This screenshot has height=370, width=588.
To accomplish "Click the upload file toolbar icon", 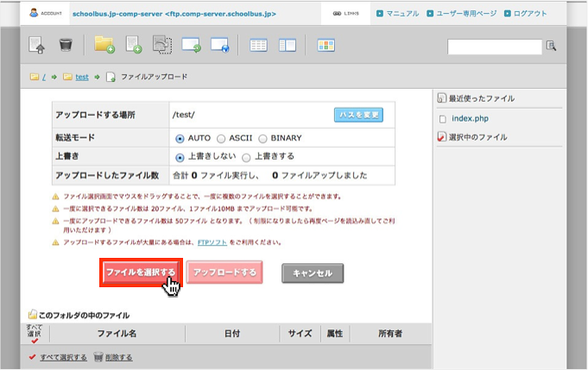I will 37,45.
